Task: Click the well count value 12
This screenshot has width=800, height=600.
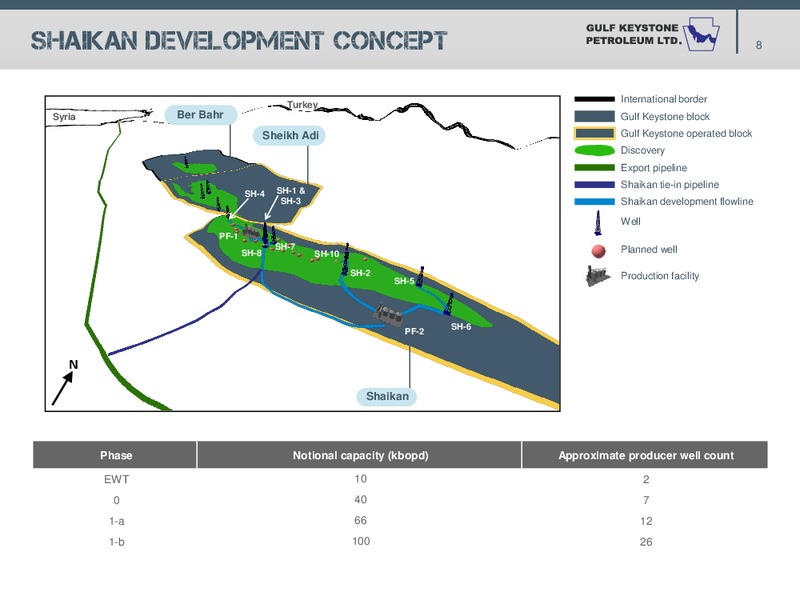Action: point(646,521)
